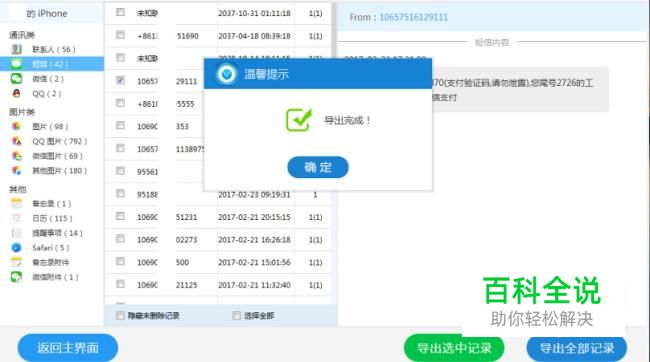Open the 日历 (115) calendar icon
Image resolution: width=650 pixels, height=362 pixels.
[x=16, y=218]
